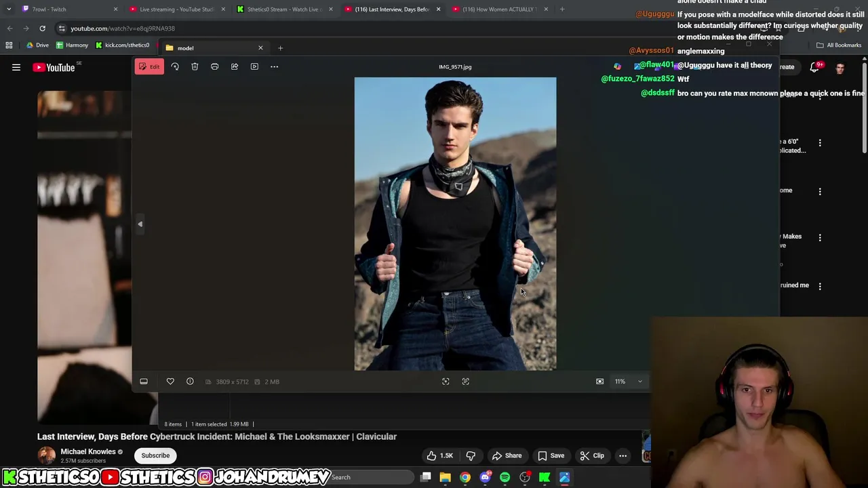Click the Michael Knowles channel avatar
868x488 pixels.
coord(46,455)
